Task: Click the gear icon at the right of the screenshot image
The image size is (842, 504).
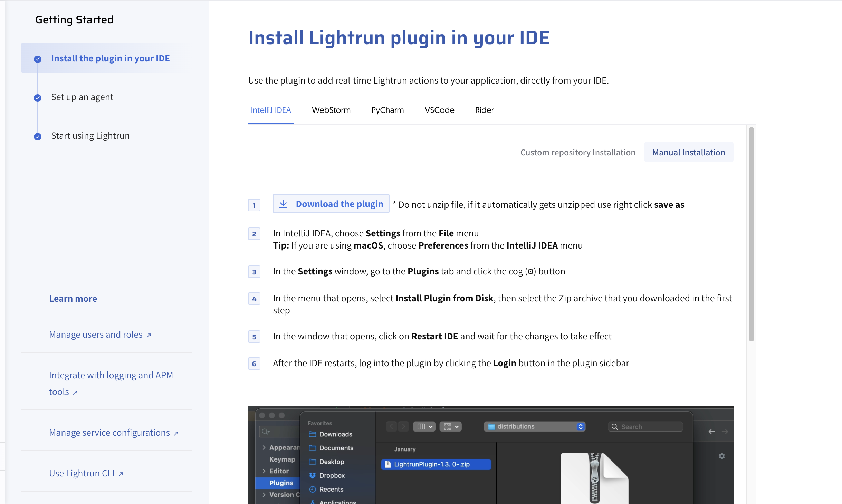Action: 721,456
